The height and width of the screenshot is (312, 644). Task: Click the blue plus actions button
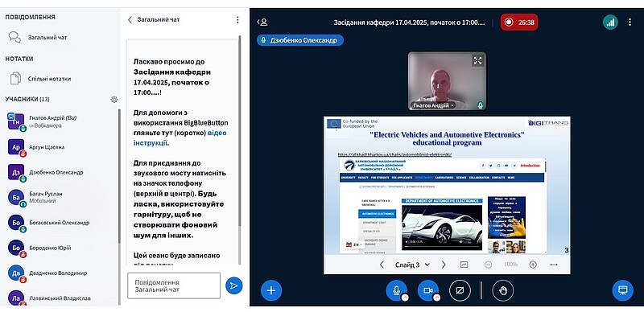tap(271, 290)
